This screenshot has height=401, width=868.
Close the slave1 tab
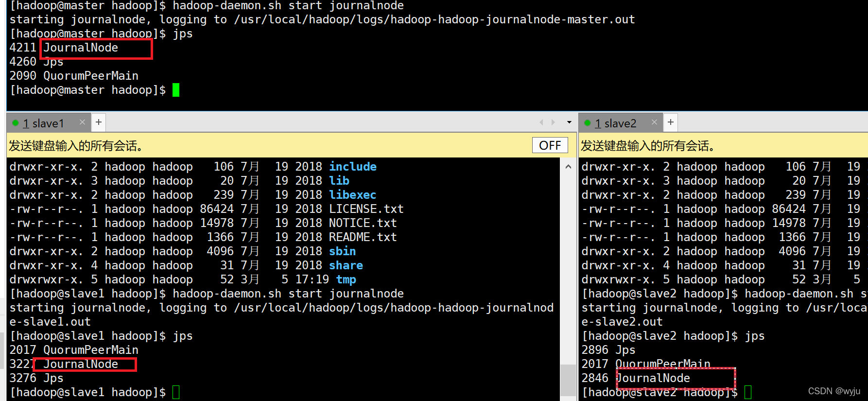tap(82, 122)
